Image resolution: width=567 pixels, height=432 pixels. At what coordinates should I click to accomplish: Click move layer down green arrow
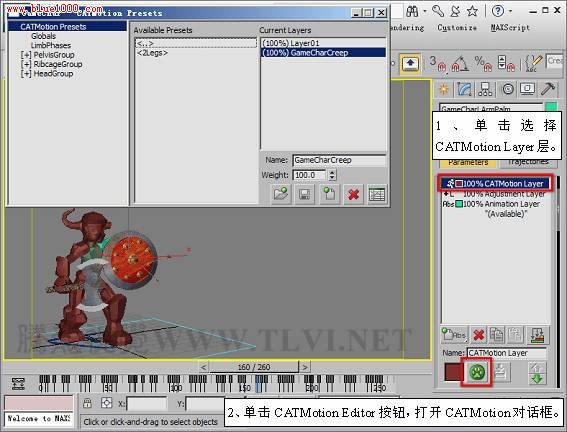[537, 379]
